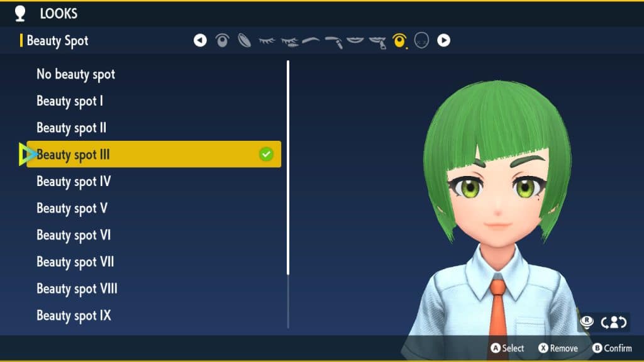This screenshot has height=362, width=644.
Task: Click the R-stick zoom camera icon
Action: [x=587, y=322]
